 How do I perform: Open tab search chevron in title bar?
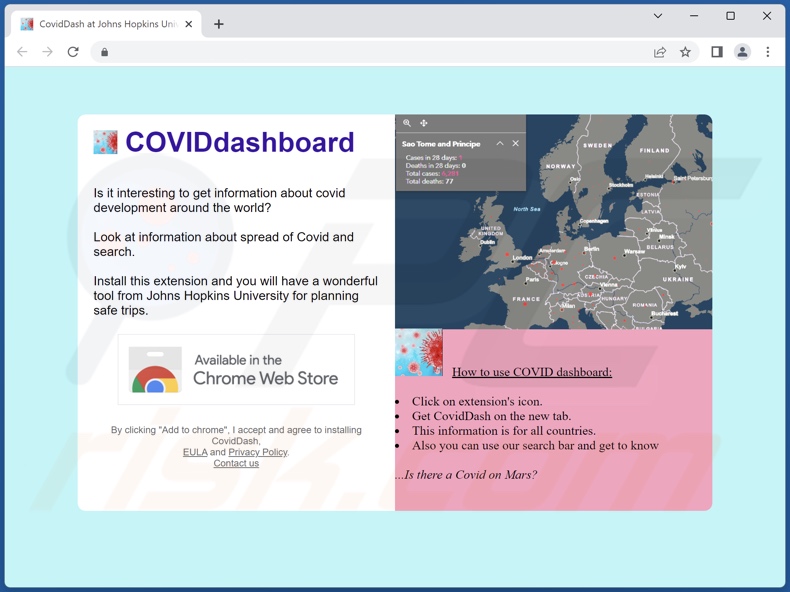[x=657, y=16]
